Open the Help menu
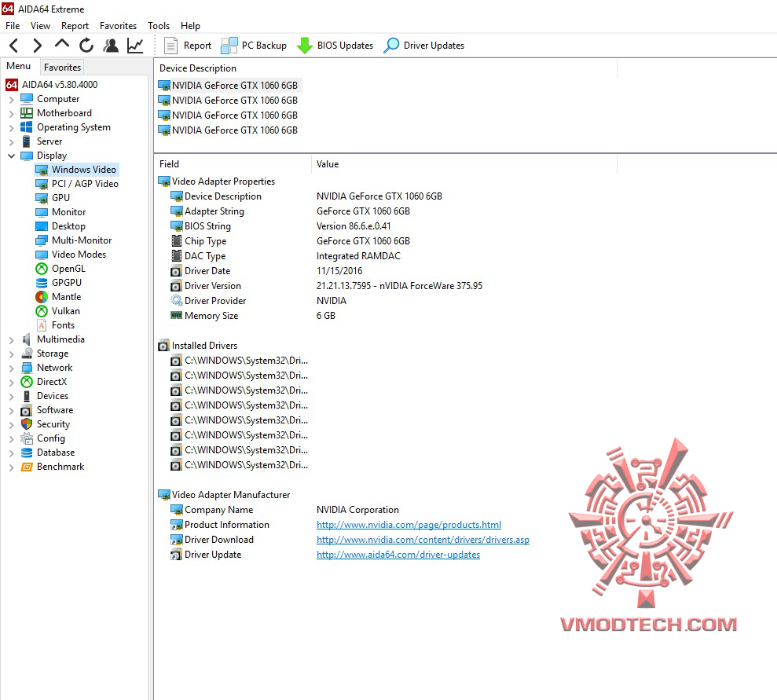 tap(190, 26)
